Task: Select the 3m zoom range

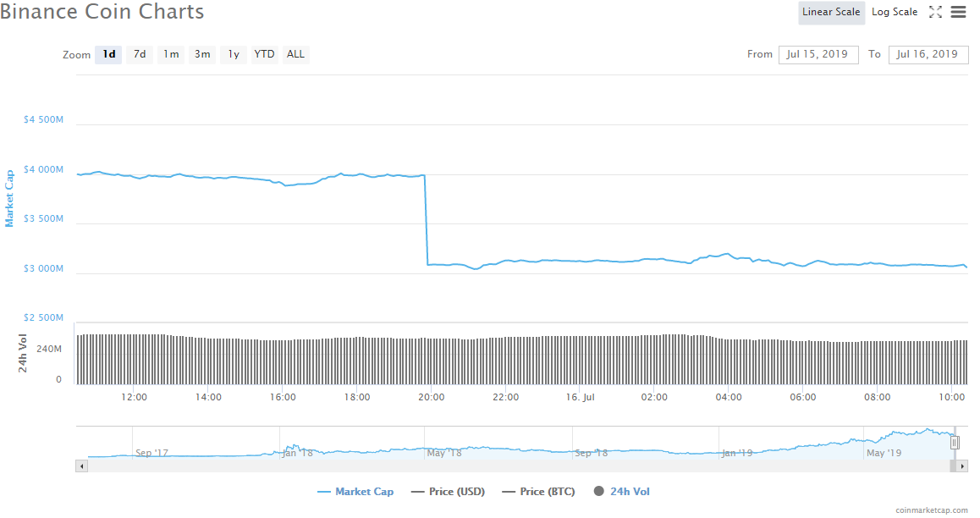Action: point(202,54)
